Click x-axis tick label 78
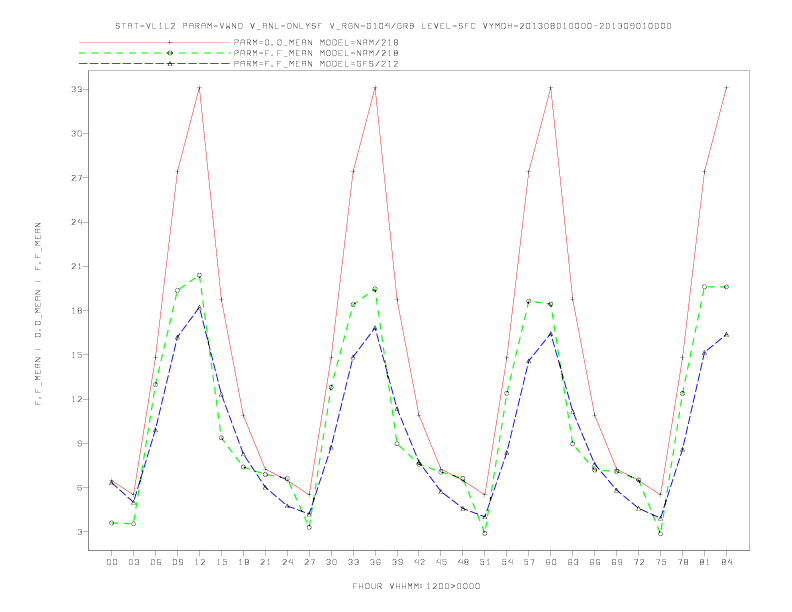This screenshot has width=792, height=612. [683, 562]
